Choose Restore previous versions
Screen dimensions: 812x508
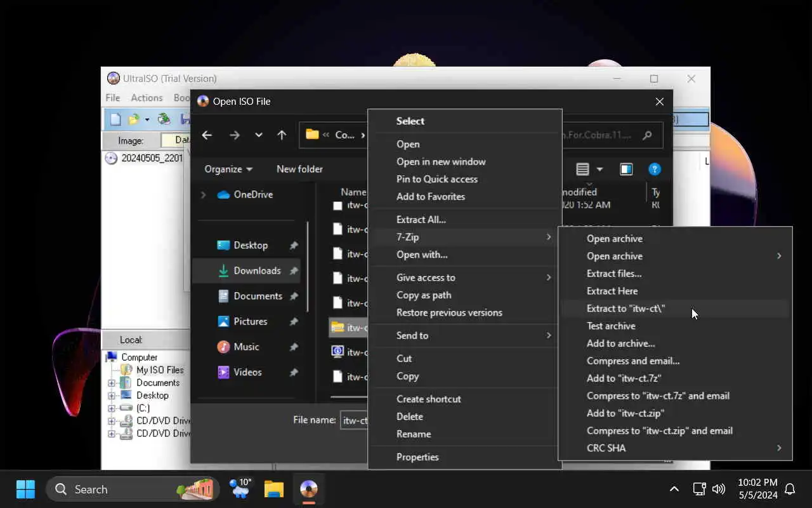(465, 312)
